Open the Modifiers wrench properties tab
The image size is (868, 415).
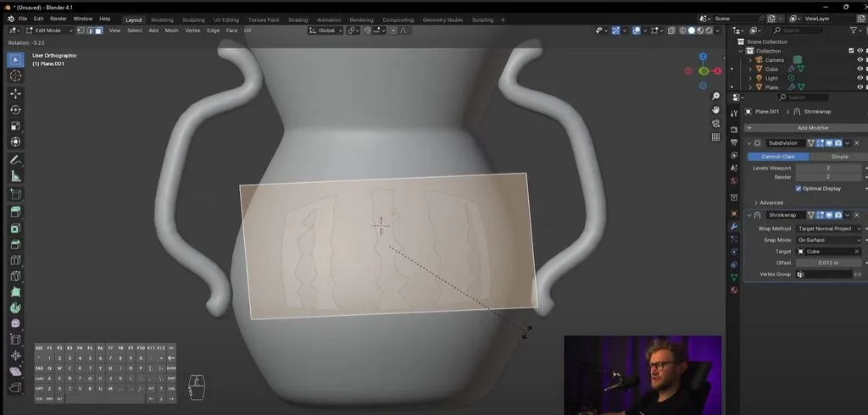click(x=734, y=226)
